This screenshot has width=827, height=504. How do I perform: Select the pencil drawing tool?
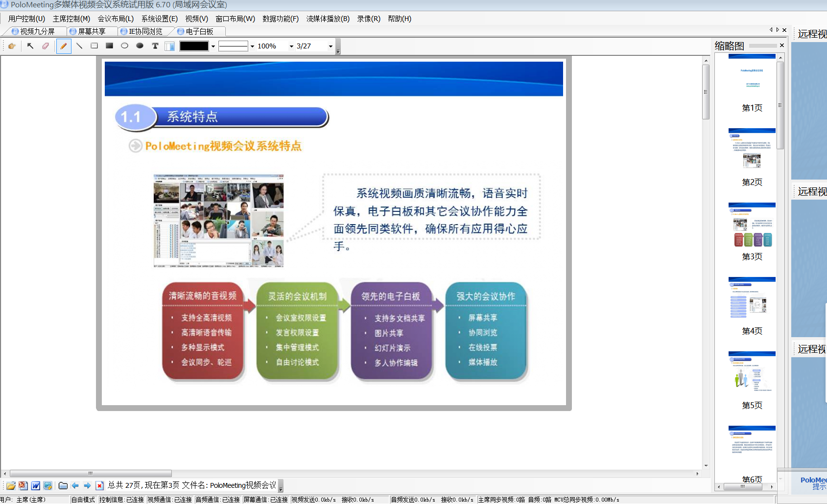point(64,46)
